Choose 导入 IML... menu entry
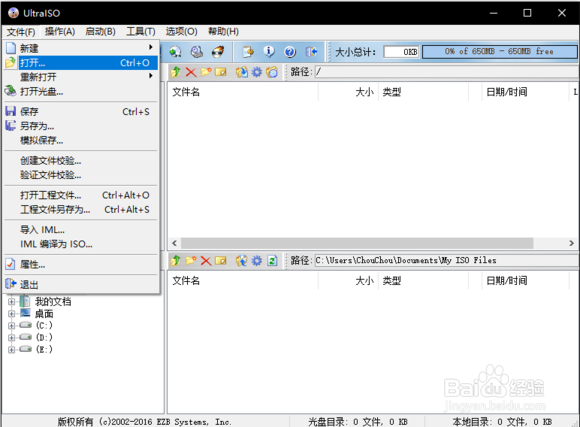The width and height of the screenshot is (580, 427). coord(81,230)
